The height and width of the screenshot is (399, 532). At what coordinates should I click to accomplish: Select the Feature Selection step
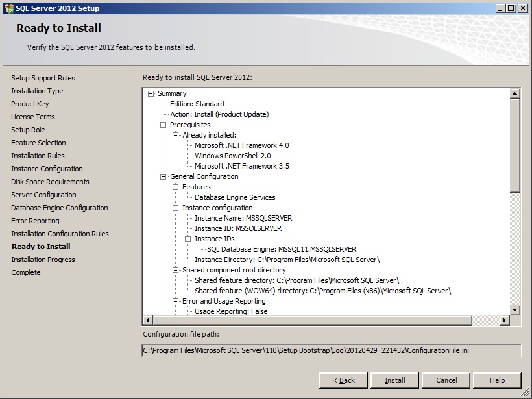click(x=38, y=143)
